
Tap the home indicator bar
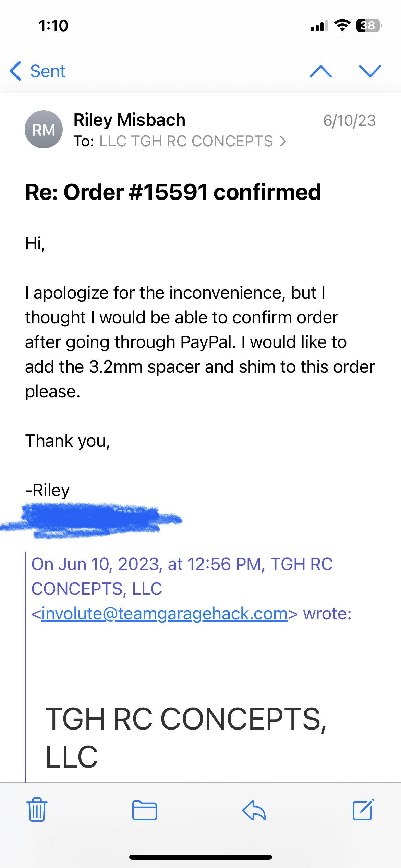[x=200, y=857]
